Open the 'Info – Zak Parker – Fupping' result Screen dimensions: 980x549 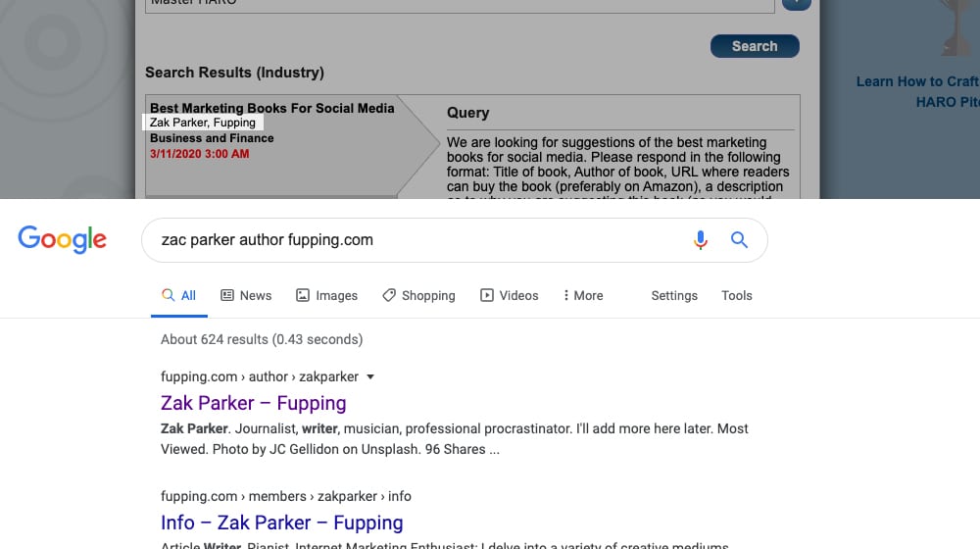(282, 523)
